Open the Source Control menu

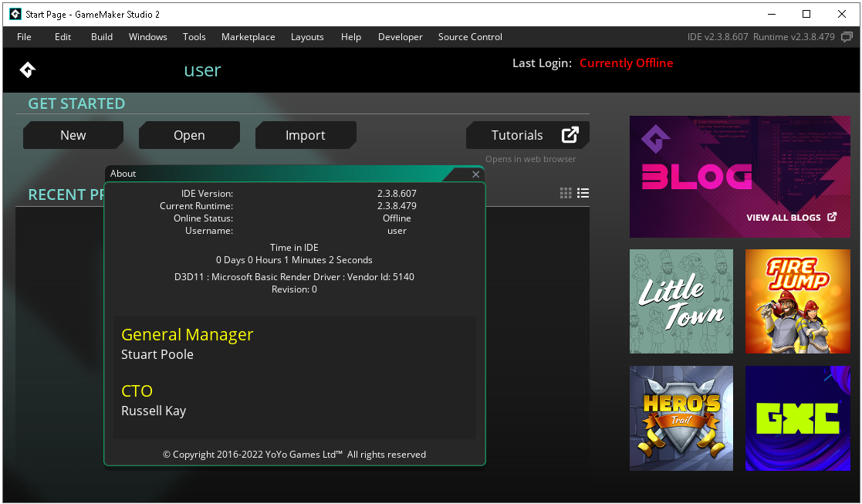point(470,37)
